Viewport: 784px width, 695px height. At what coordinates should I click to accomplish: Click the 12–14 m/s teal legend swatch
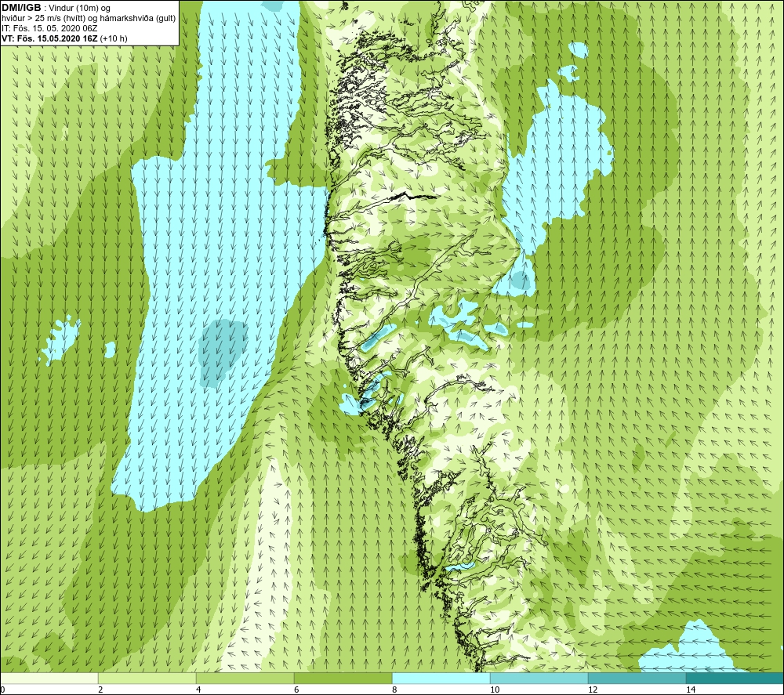click(x=637, y=679)
